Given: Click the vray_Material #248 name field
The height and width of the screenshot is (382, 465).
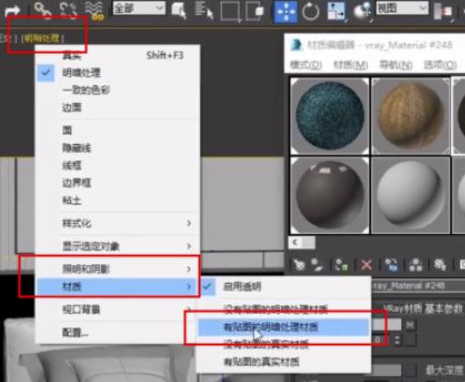Looking at the screenshot, I should (x=418, y=286).
